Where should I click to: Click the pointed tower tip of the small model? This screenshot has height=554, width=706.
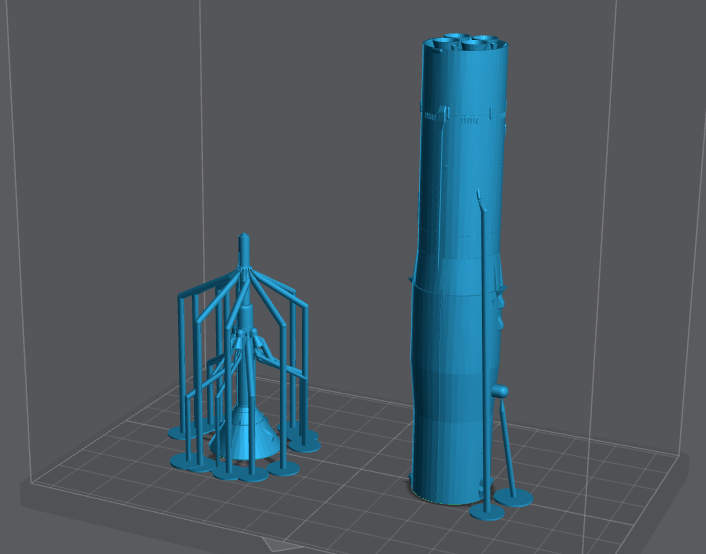tap(243, 244)
